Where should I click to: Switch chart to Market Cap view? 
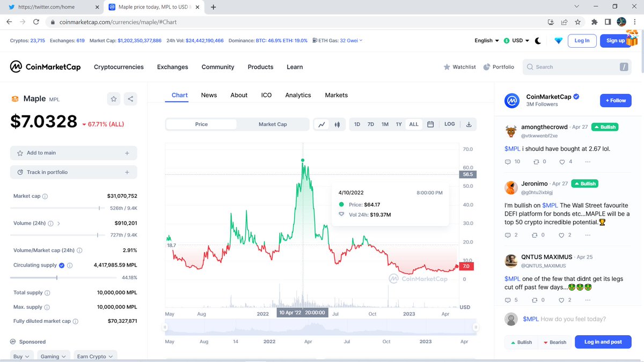[x=273, y=124]
